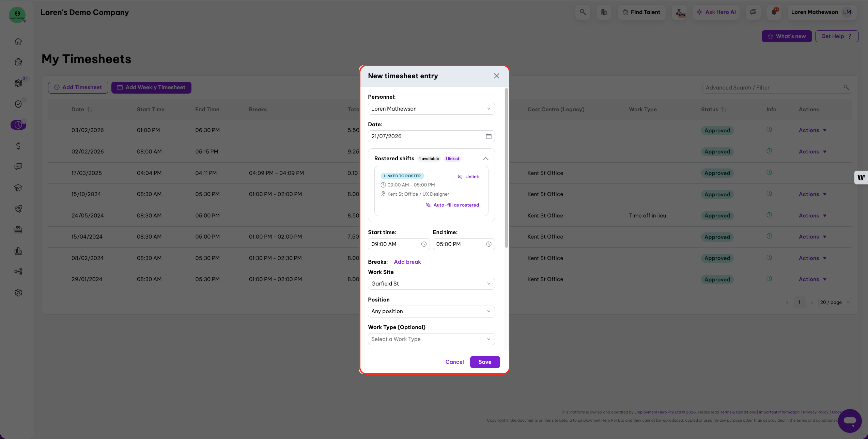The width and height of the screenshot is (868, 439).
Task: Click the What's new button
Action: click(787, 36)
